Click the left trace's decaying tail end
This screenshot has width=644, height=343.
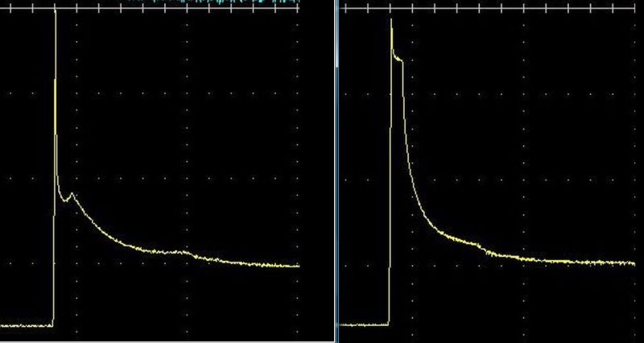282,265
